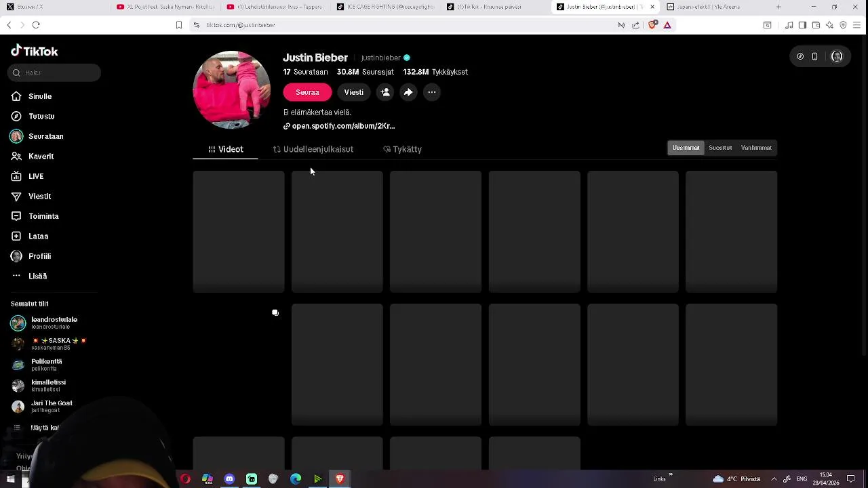Image resolution: width=868 pixels, height=488 pixels.
Task: Open the Brave Shields lion icon
Action: [x=652, y=25]
